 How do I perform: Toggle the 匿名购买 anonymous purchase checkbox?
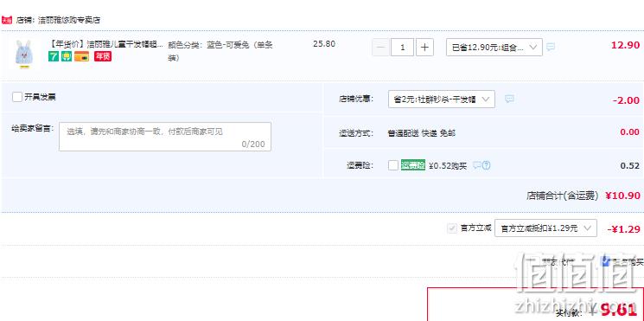606,261
